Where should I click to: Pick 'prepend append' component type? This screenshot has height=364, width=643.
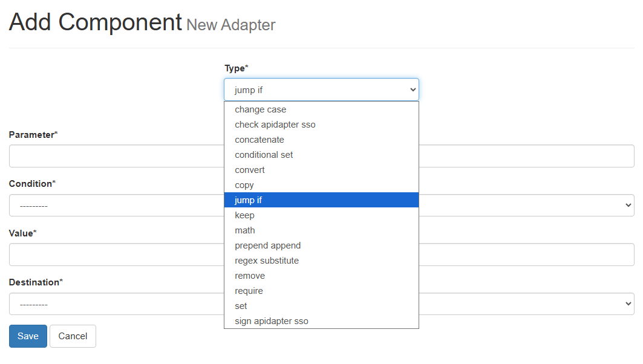coord(268,245)
